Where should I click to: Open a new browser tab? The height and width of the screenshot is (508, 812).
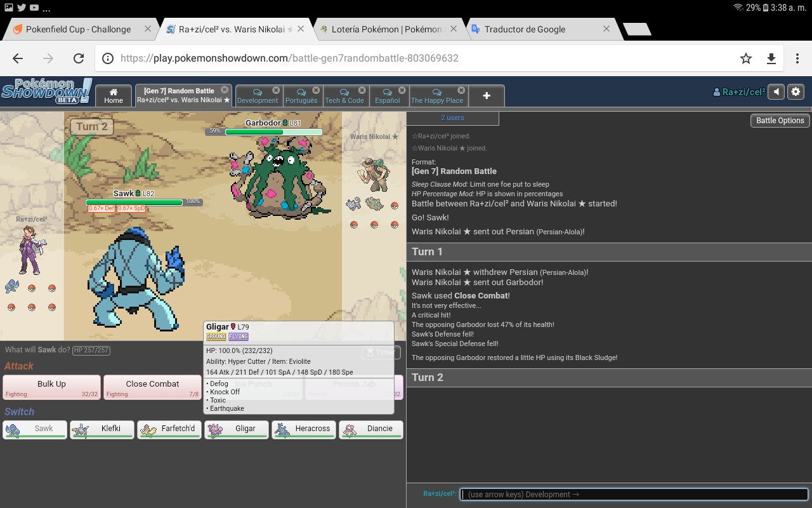click(637, 29)
